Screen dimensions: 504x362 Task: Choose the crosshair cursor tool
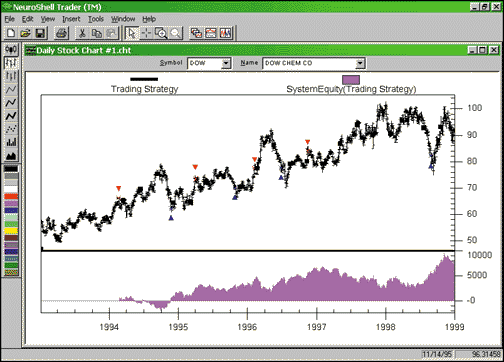click(x=146, y=33)
